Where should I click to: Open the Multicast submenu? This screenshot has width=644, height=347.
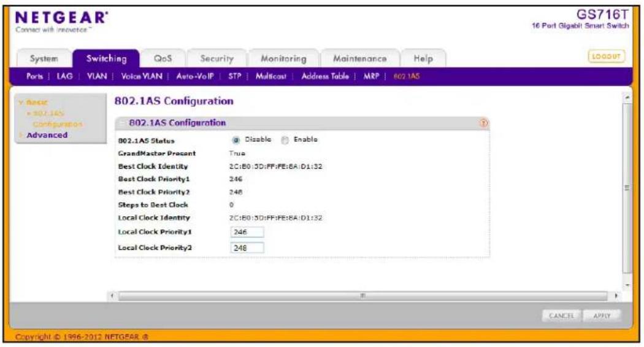(x=271, y=76)
